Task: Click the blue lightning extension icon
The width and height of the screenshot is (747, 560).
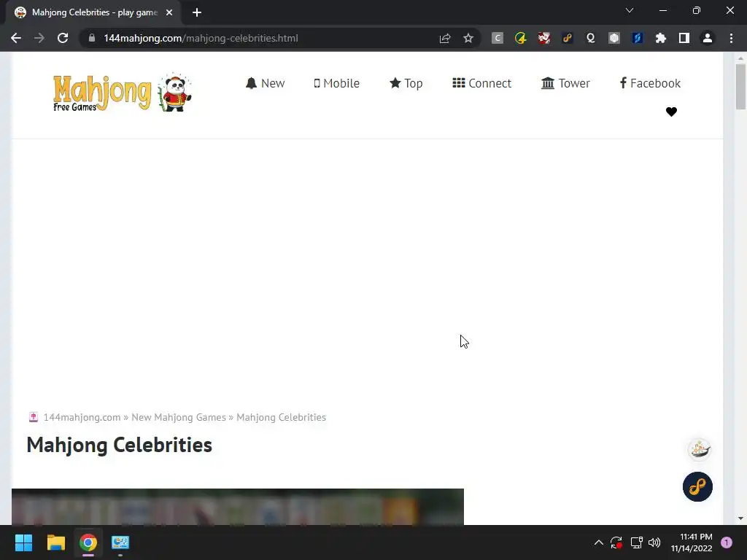Action: [638, 38]
